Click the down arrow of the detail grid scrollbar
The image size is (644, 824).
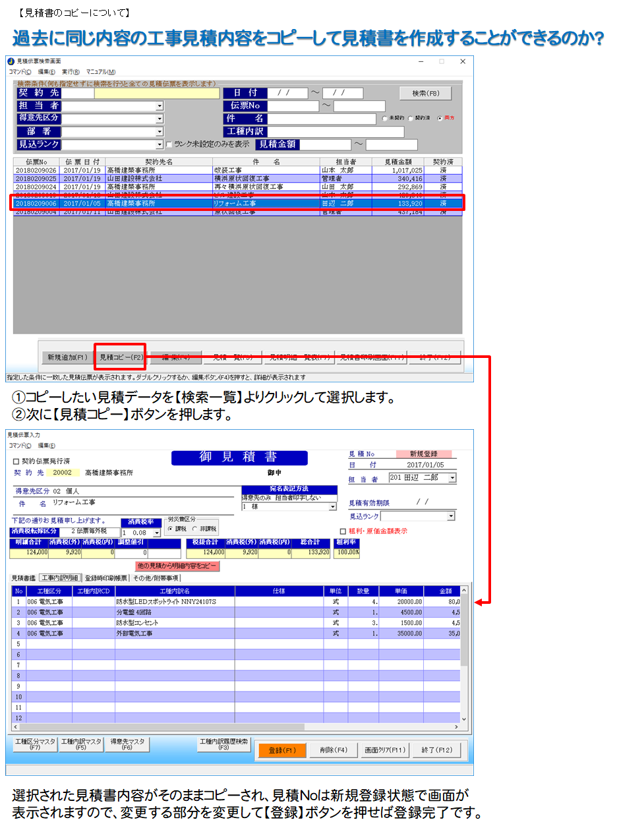point(464,719)
